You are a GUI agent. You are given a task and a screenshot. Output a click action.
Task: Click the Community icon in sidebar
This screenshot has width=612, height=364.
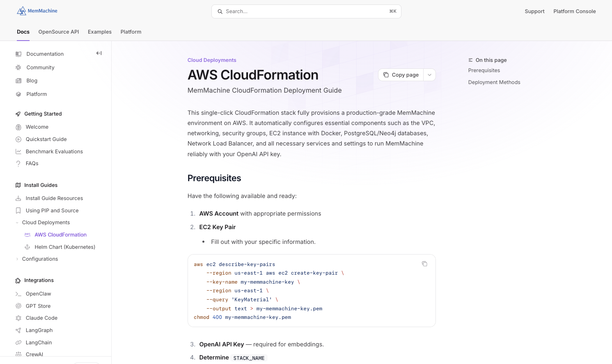[18, 68]
